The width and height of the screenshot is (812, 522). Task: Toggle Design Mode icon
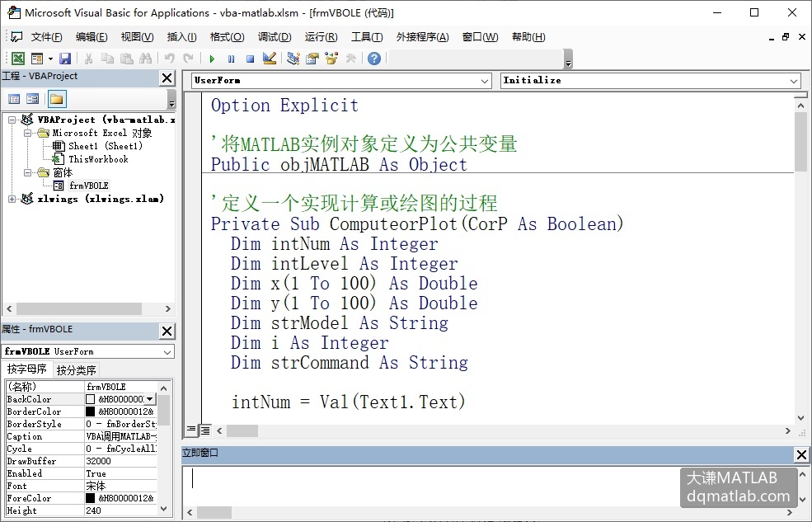[x=270, y=59]
